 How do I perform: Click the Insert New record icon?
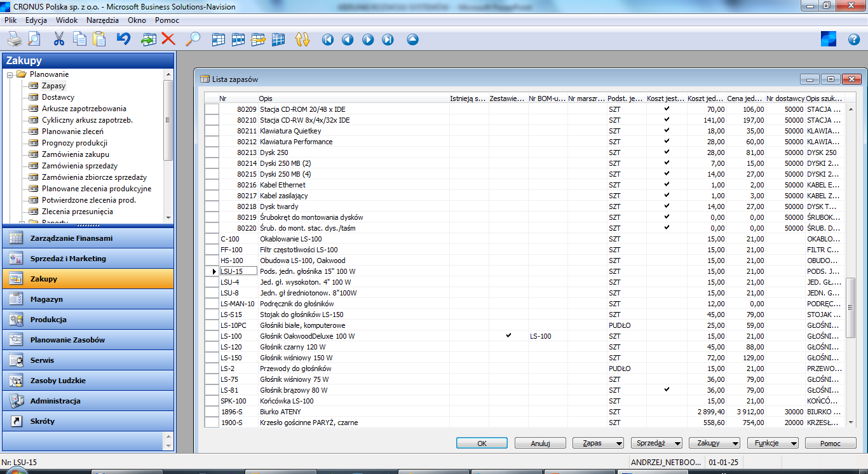pyautogui.click(x=149, y=39)
